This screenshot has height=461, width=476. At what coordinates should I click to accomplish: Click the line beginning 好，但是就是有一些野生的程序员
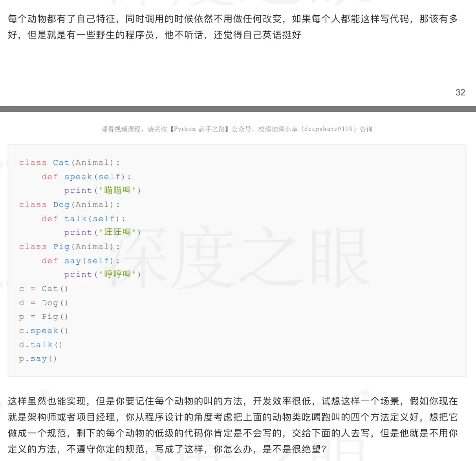coord(154,35)
